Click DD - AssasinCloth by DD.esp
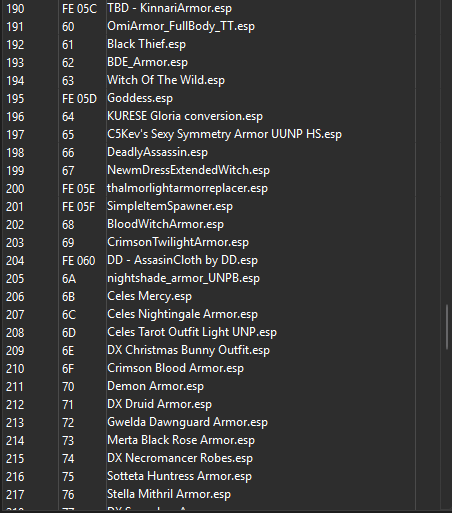 [182, 260]
